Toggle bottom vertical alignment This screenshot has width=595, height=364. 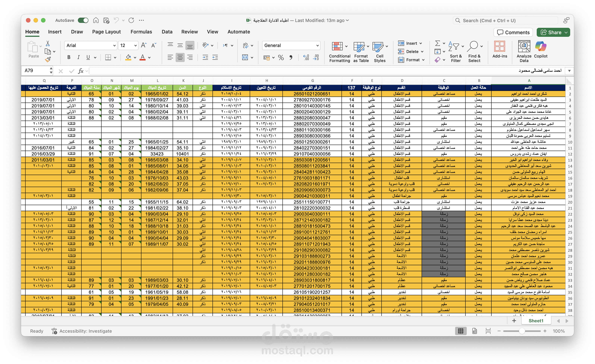click(x=190, y=45)
